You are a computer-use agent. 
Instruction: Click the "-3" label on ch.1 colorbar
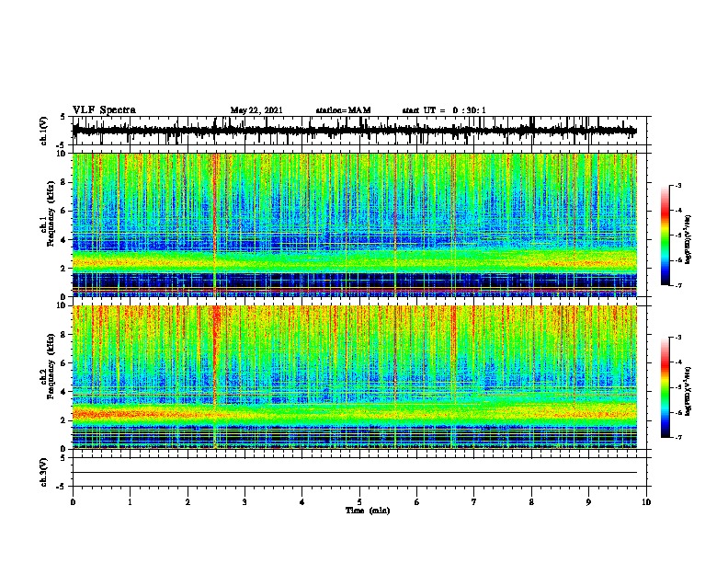(677, 186)
